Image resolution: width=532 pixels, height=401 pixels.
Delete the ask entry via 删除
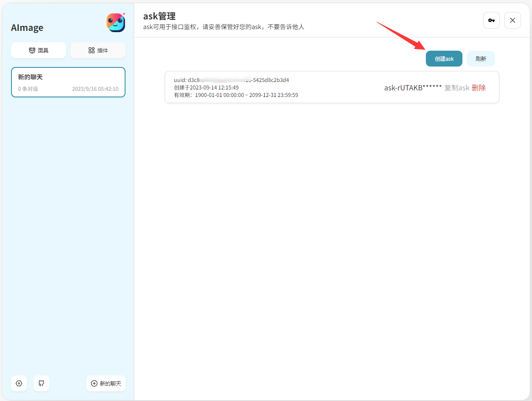tap(479, 88)
